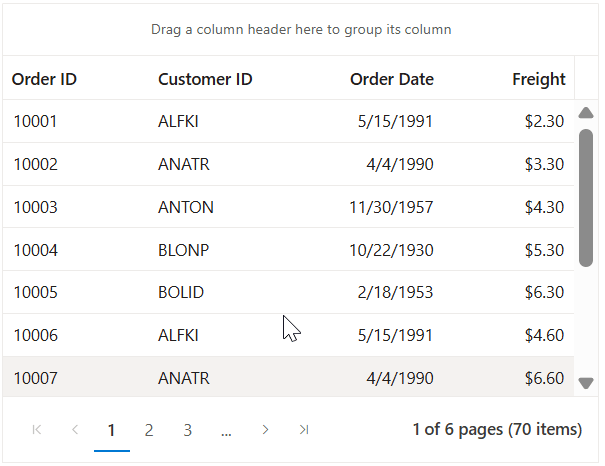Jump to the last page icon
This screenshot has width=605, height=466.
coord(303,430)
